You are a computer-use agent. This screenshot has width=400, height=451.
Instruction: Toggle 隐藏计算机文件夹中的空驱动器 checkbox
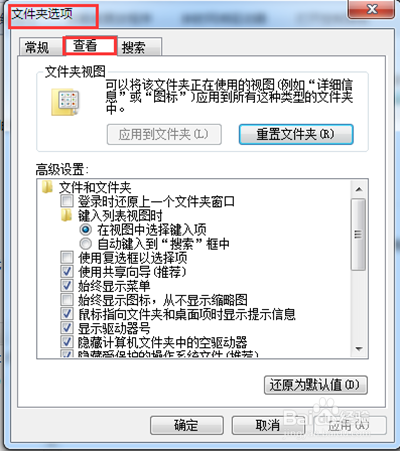click(67, 342)
